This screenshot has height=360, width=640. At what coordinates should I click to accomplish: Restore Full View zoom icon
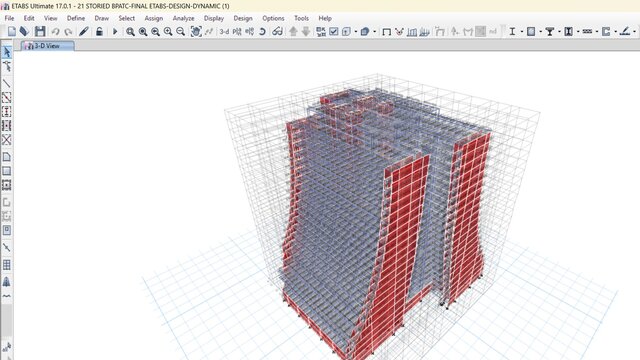[x=143, y=31]
